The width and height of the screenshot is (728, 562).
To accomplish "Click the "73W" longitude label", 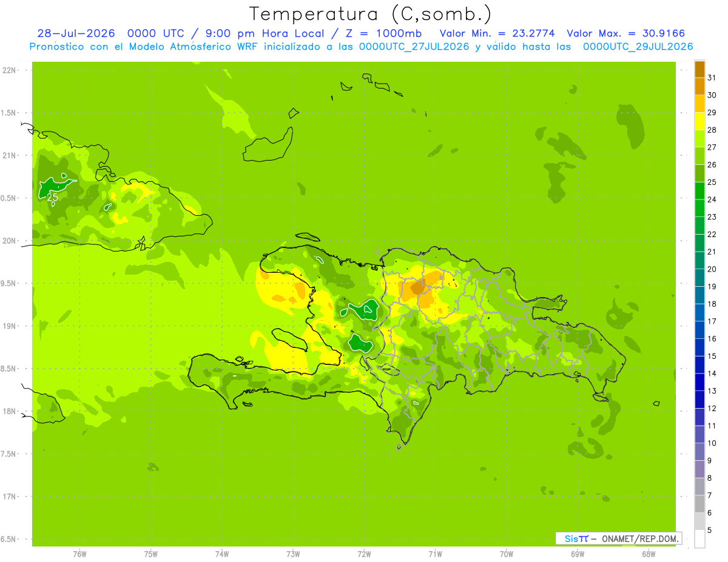I will pos(293,554).
